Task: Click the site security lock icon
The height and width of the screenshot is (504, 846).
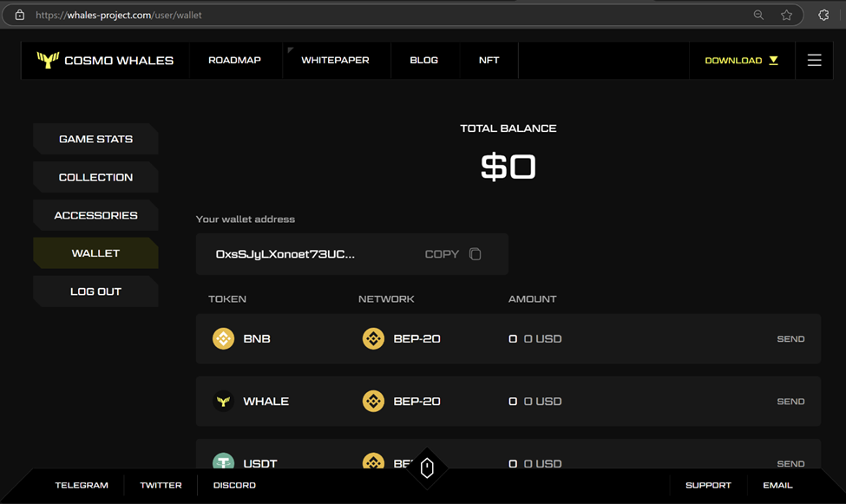Action: [19, 15]
